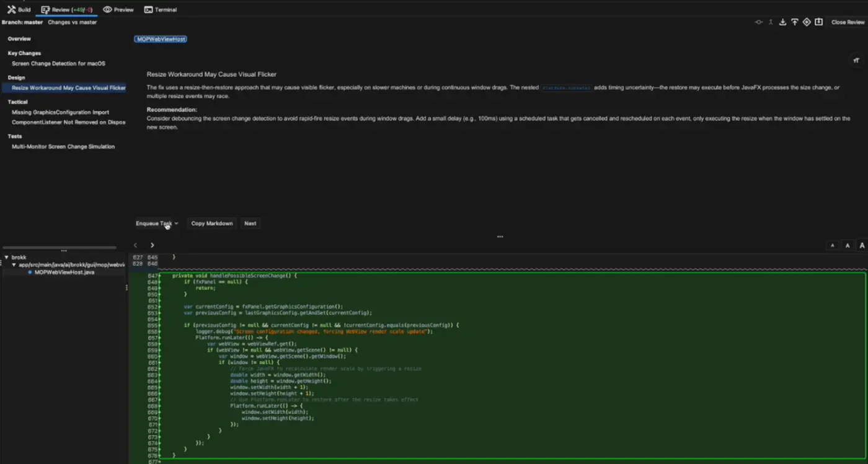Click the Copy Markdown button

tap(212, 224)
